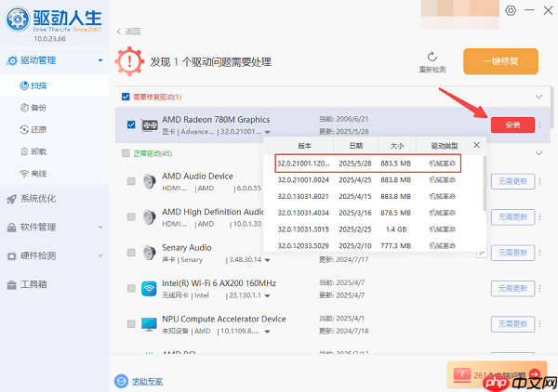Click 无需更新 button for NPU Compute Accelerator
558x392 pixels.
click(512, 324)
